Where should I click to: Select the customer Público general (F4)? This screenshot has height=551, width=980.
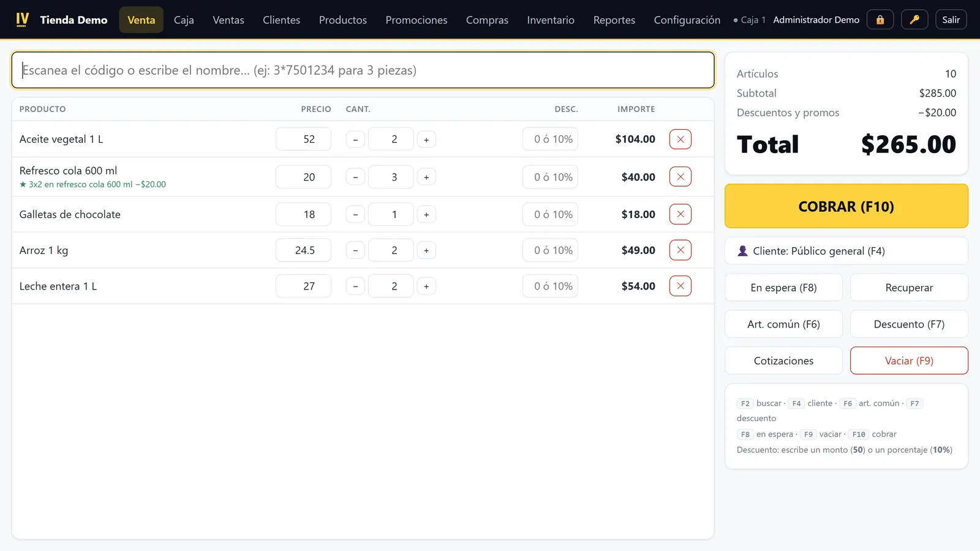click(x=846, y=251)
